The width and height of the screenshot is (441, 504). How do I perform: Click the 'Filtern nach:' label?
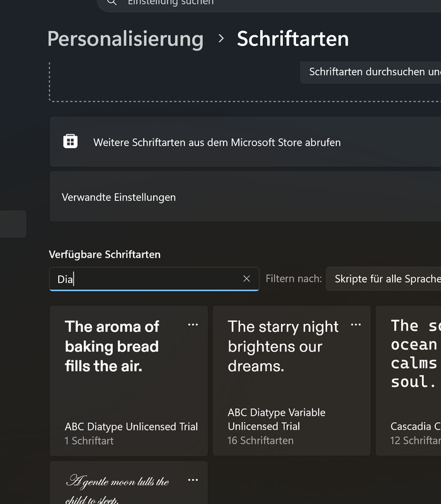click(294, 278)
